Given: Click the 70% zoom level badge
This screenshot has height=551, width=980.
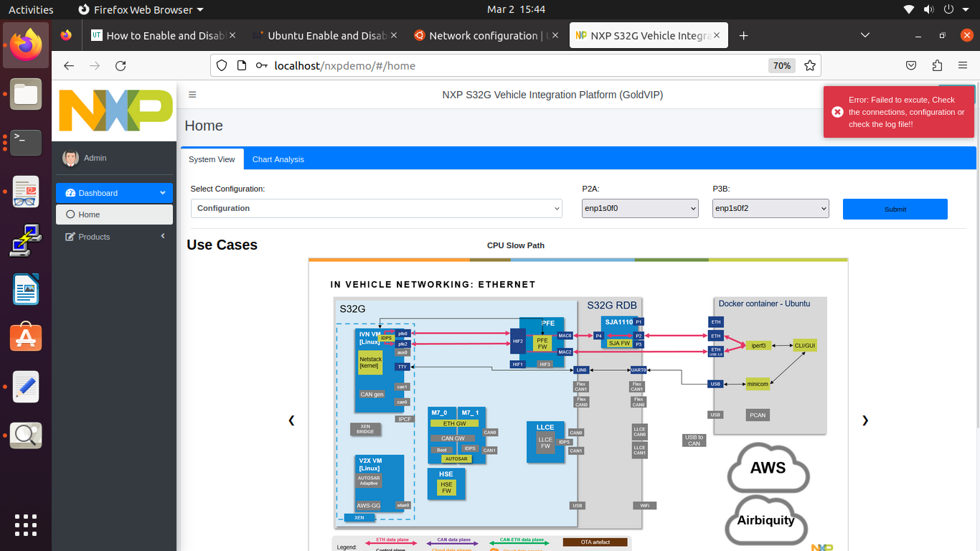Looking at the screenshot, I should pos(782,65).
